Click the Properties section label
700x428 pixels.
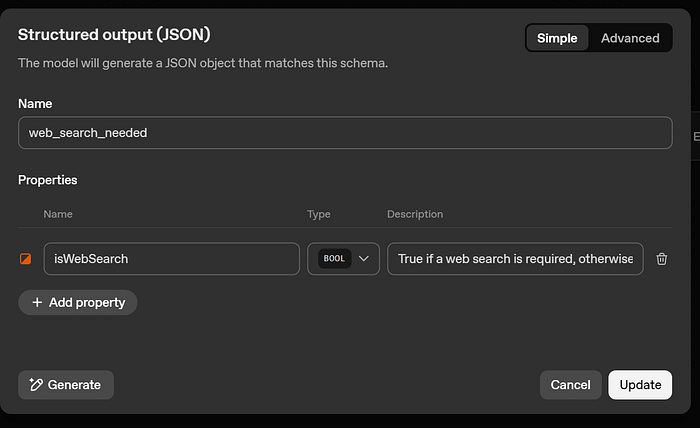coord(48,180)
